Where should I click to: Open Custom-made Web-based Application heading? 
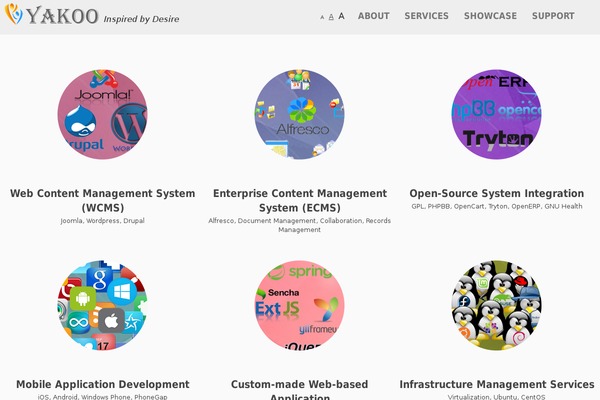coord(300,390)
